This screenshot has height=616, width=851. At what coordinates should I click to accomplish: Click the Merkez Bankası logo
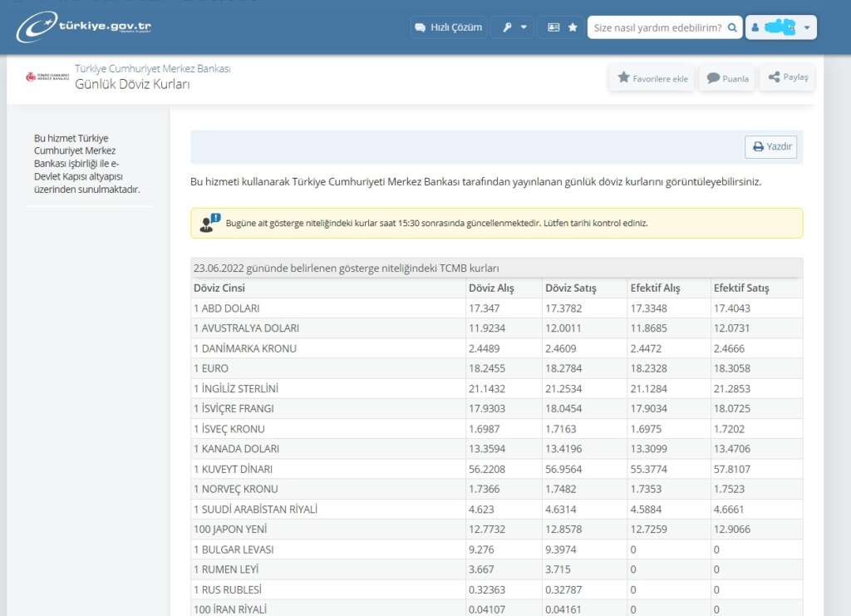[x=47, y=76]
